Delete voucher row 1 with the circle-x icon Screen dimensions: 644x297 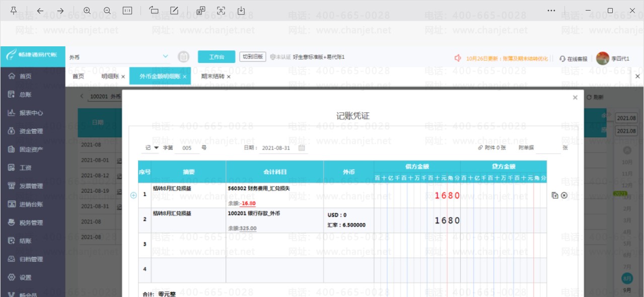coord(564,195)
